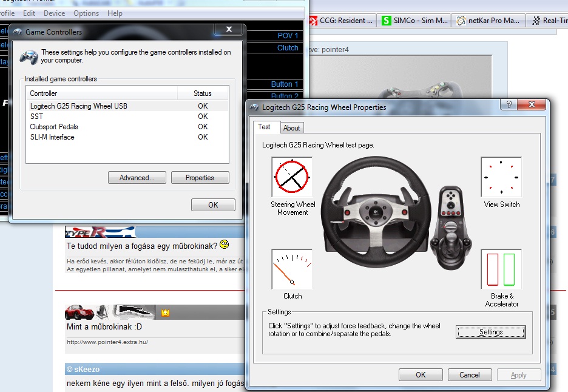568x392 pixels.
Task: Select SLI-M Interface controller entry
Action: (x=52, y=137)
